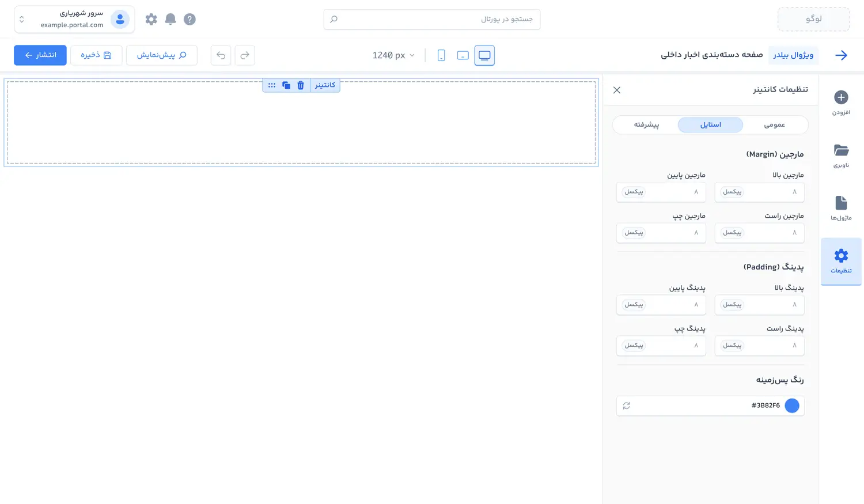Click the search magnifier icon
Viewport: 864px width, 504px height.
tap(334, 19)
